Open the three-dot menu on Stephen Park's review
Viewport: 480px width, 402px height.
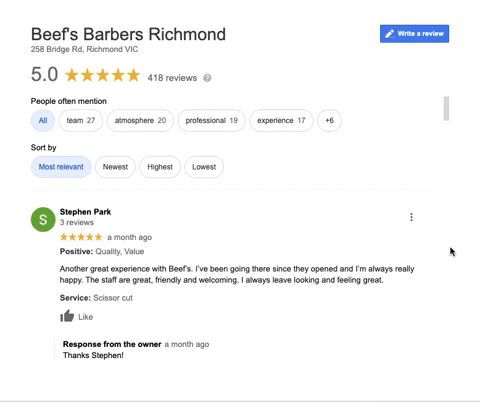[411, 217]
